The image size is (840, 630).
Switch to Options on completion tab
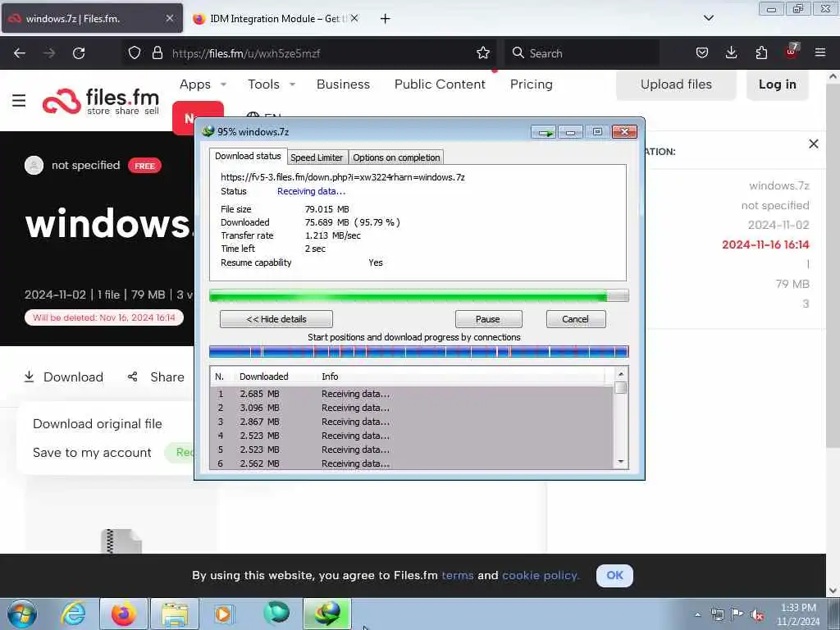(396, 157)
